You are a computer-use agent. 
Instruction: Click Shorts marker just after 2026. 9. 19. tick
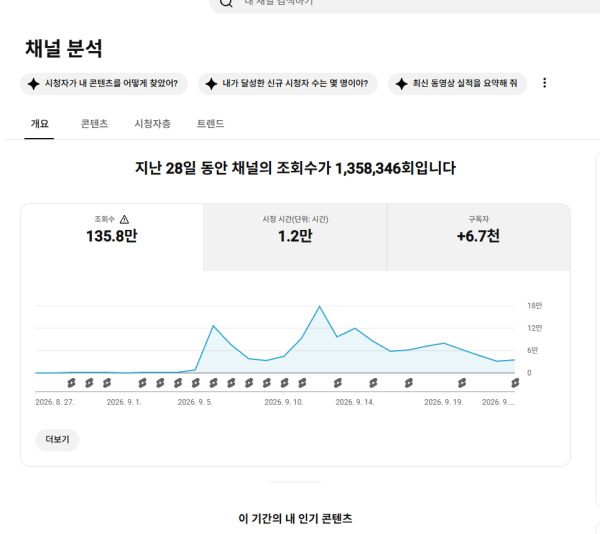462,383
